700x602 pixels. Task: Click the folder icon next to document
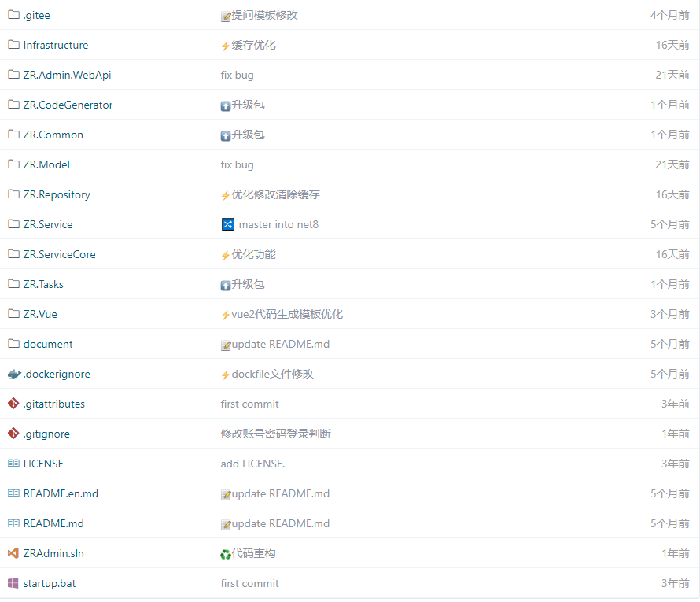[x=14, y=344]
